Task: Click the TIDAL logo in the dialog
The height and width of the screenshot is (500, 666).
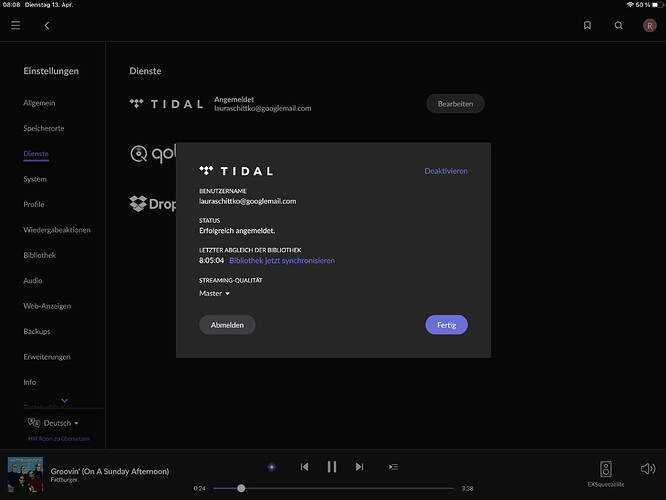Action: 236,171
